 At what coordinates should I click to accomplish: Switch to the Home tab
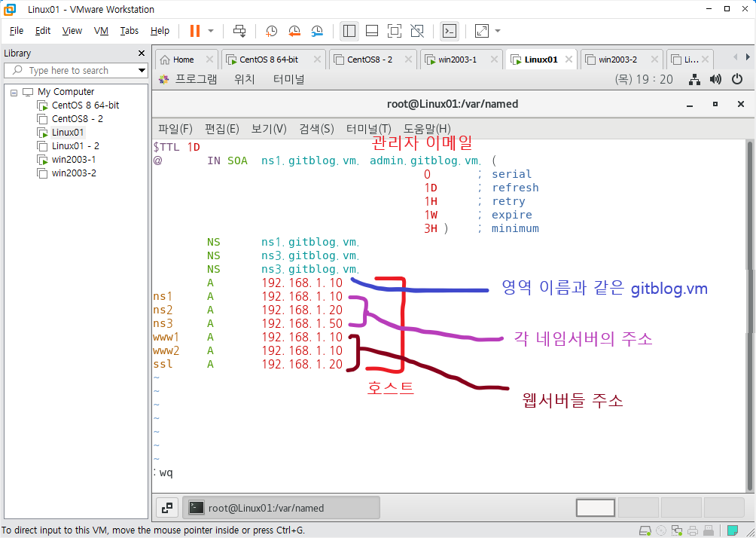pyautogui.click(x=183, y=60)
